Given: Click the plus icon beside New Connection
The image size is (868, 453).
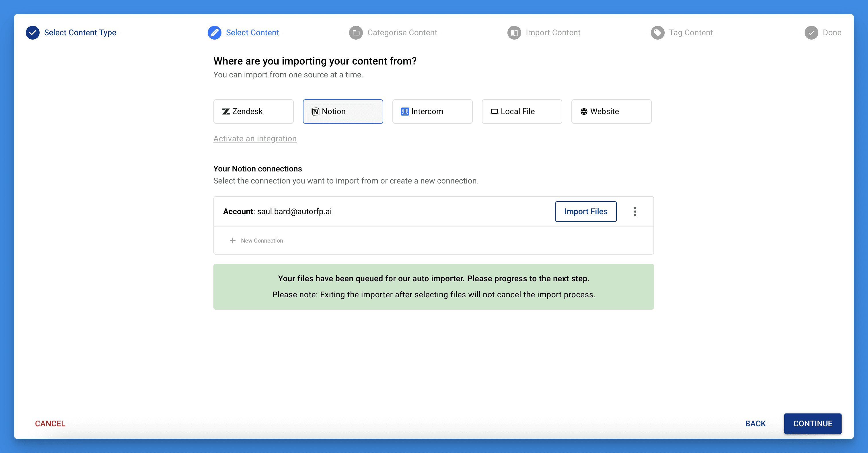Looking at the screenshot, I should coord(233,241).
